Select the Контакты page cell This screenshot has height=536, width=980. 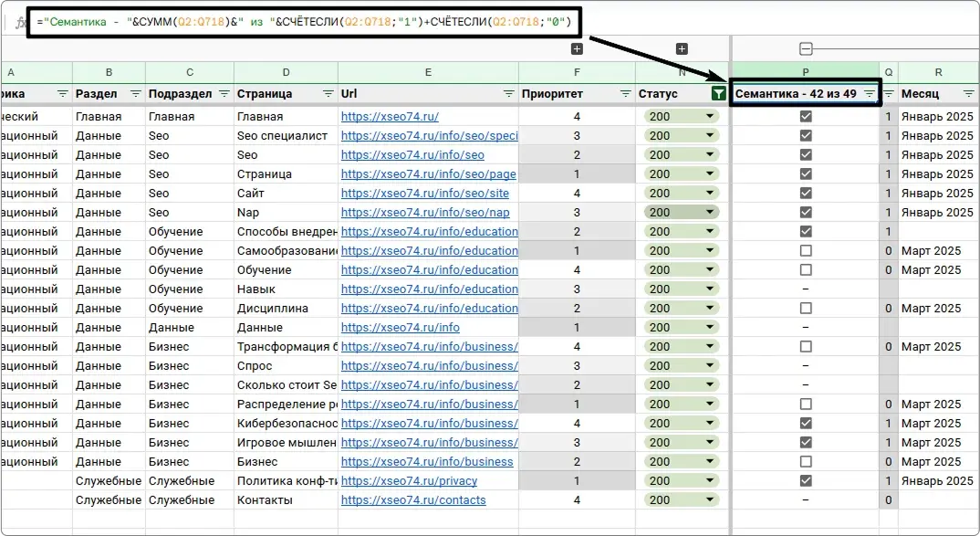[286, 499]
